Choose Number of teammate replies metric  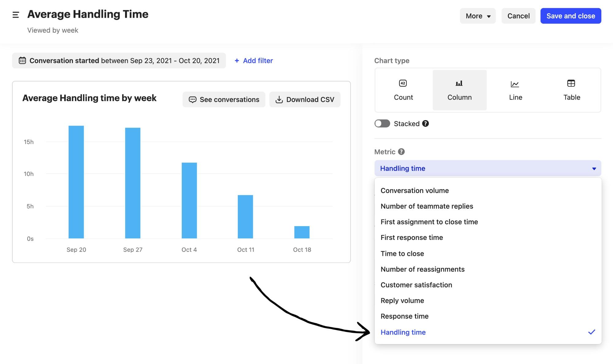tap(488, 206)
